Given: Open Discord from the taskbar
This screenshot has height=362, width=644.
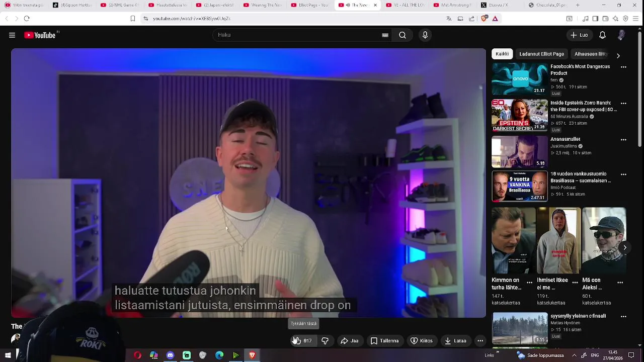Looking at the screenshot, I should [170, 355].
